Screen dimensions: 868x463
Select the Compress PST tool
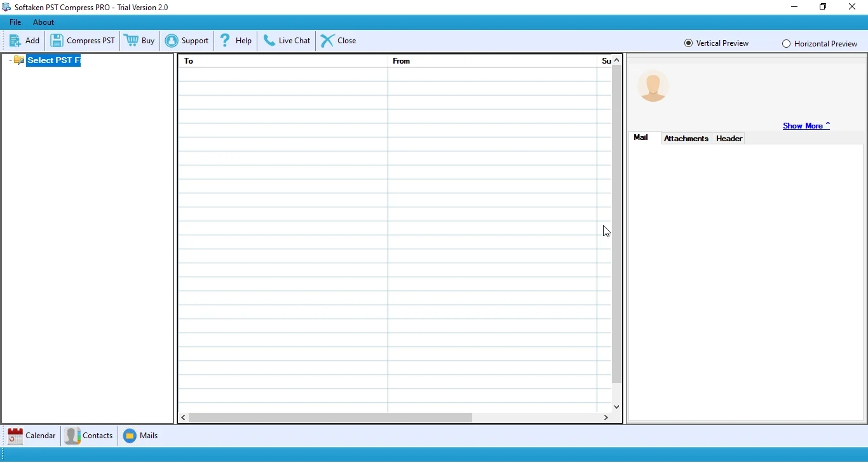[83, 40]
